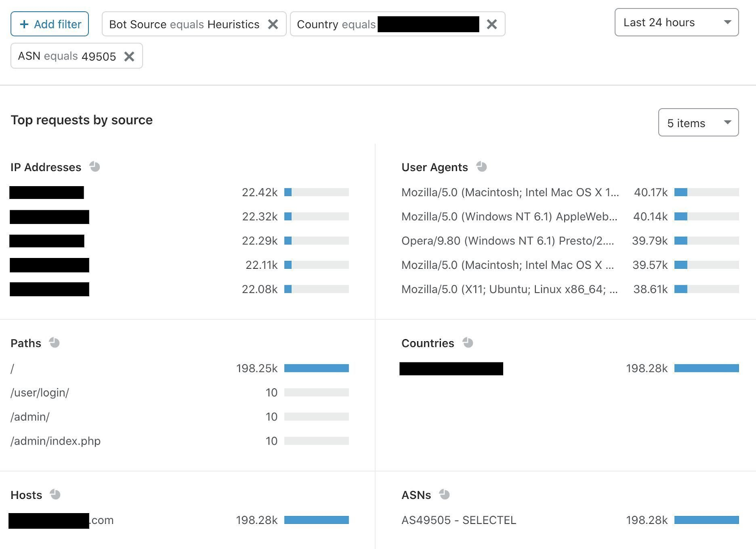Click the pie chart icon beside User Agents
The width and height of the screenshot is (756, 549).
click(481, 167)
